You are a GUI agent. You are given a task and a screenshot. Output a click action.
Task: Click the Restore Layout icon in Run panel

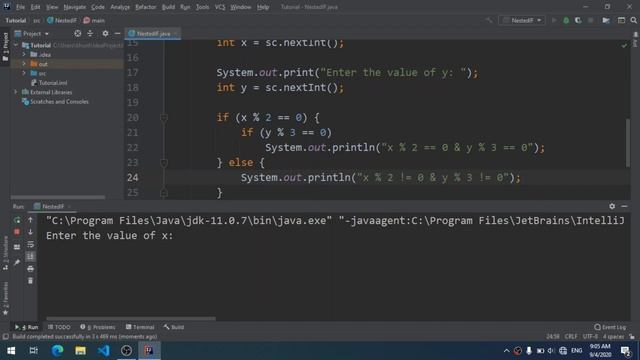point(17,247)
